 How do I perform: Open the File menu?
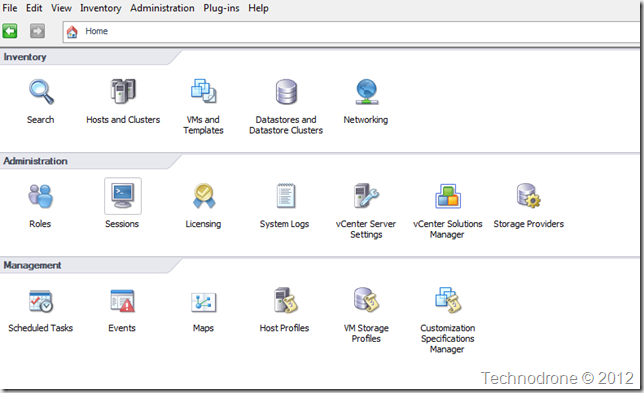(x=10, y=8)
